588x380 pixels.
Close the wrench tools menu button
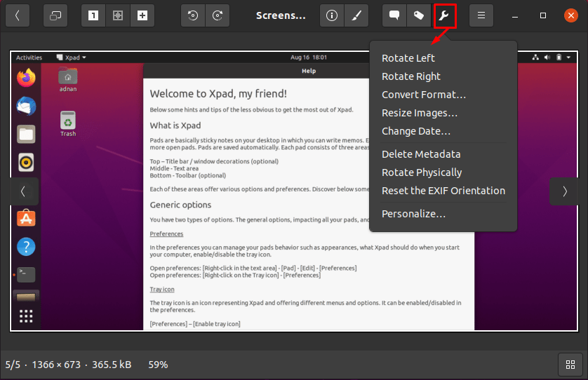tap(444, 15)
